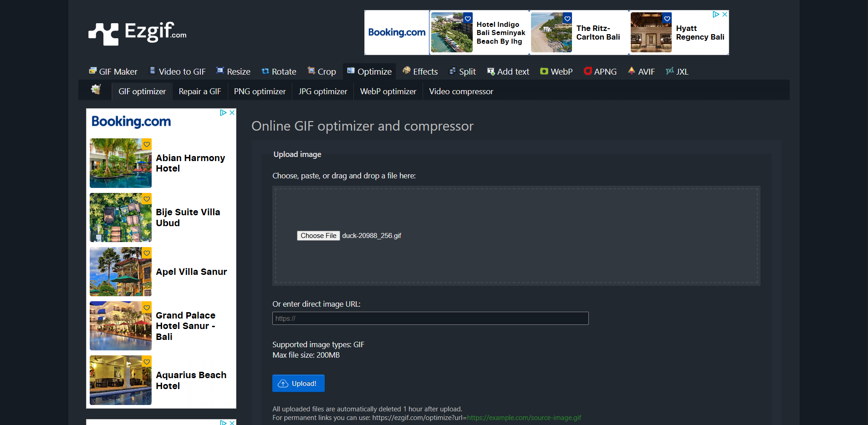
Task: Select the Rotate tool icon
Action: (x=265, y=71)
